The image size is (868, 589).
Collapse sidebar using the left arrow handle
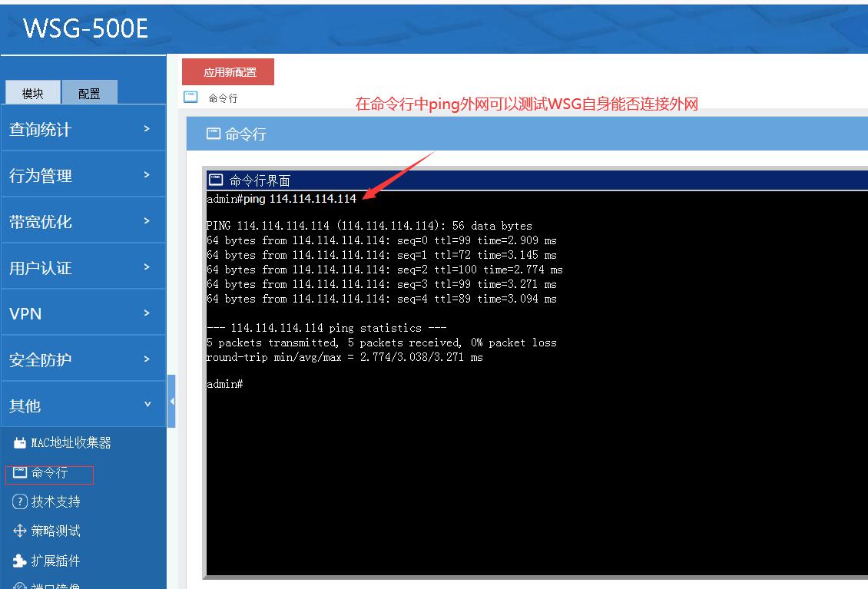tap(171, 401)
